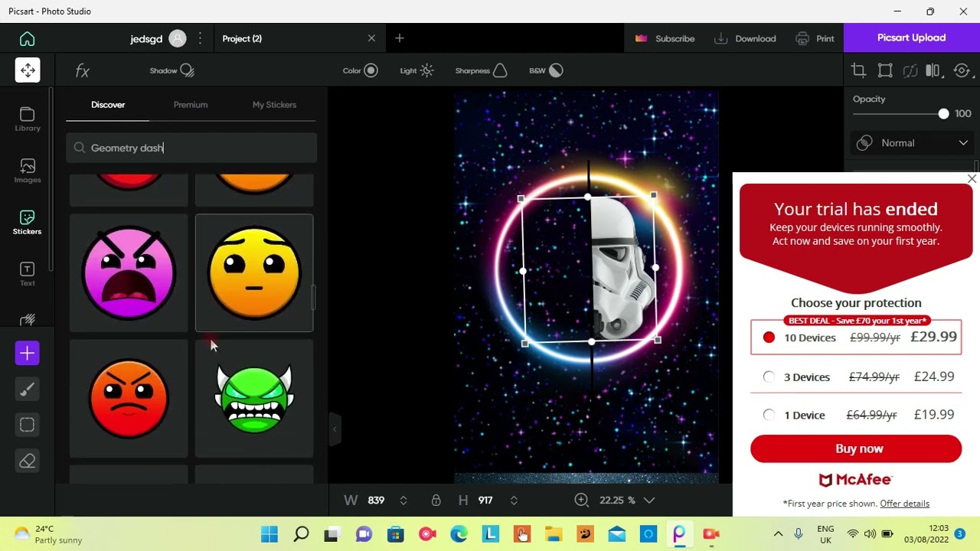Pick the green horned demon sticker

[254, 399]
